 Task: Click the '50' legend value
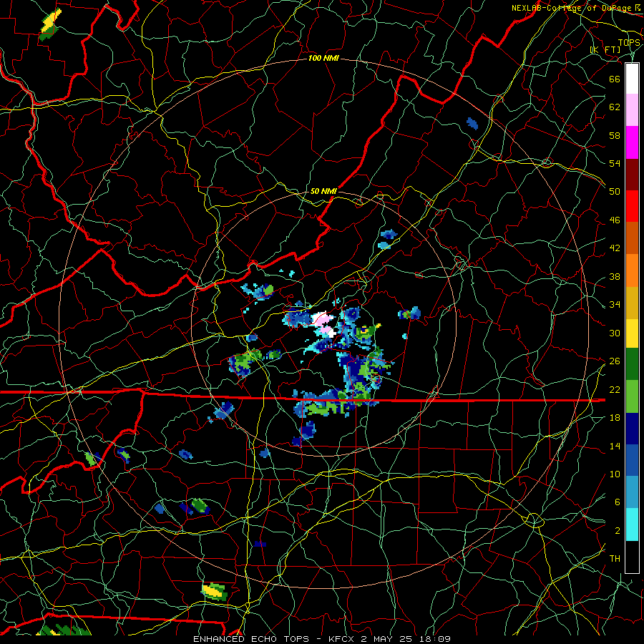(x=615, y=191)
